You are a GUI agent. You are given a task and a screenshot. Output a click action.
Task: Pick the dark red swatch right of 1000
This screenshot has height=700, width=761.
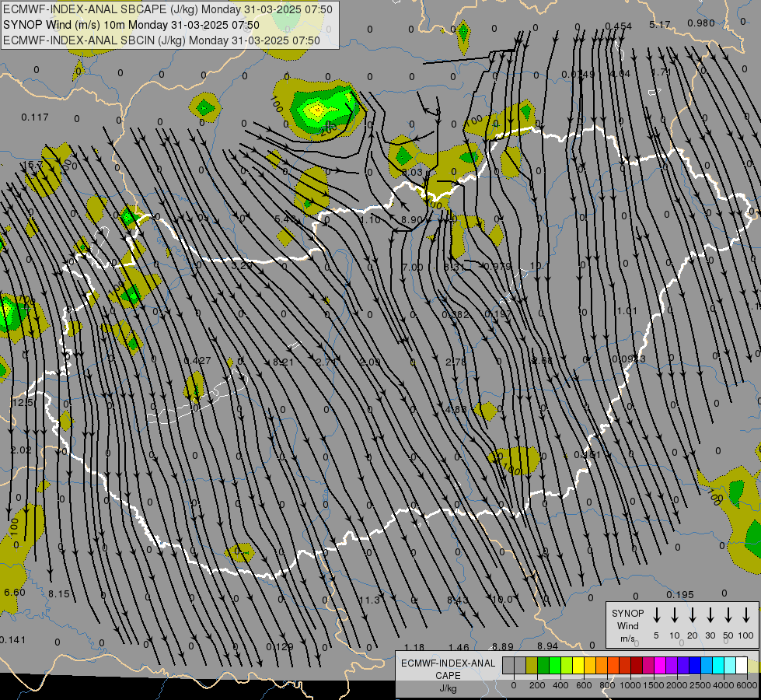coord(637,665)
